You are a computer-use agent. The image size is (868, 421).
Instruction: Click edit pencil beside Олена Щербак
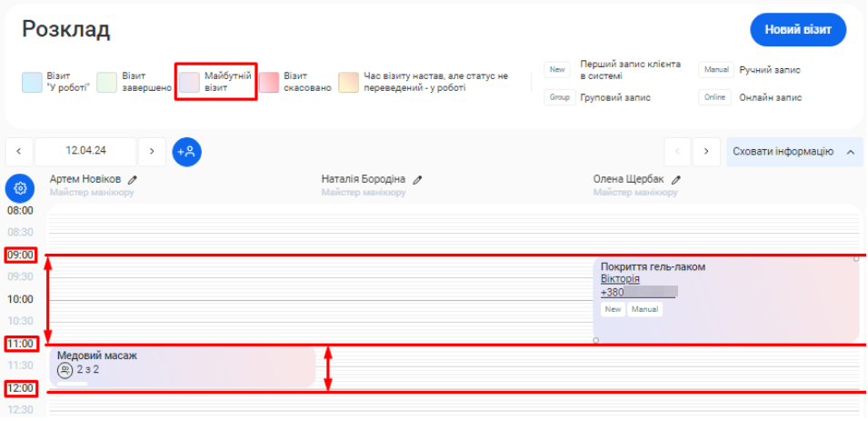[x=676, y=180]
